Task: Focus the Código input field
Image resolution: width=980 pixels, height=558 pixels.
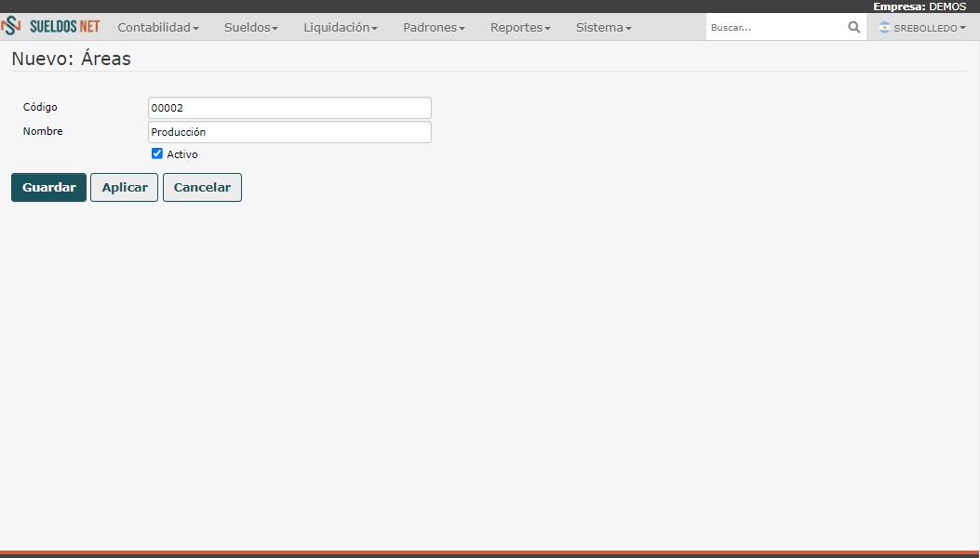Action: (x=289, y=108)
